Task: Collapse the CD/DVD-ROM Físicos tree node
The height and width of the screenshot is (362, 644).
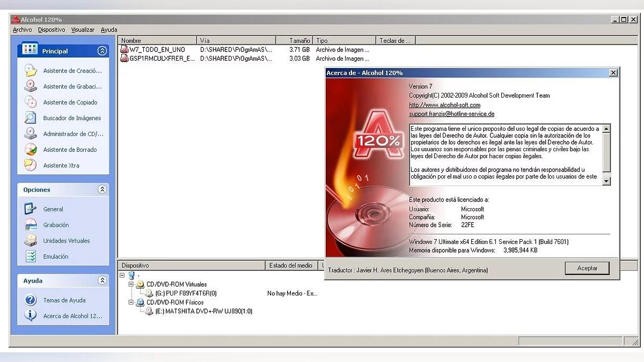Action: point(131,302)
